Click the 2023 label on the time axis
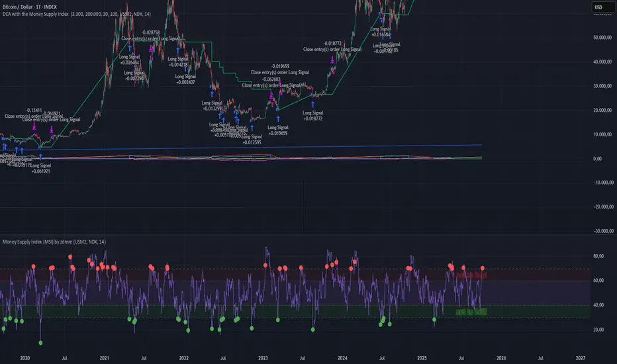 coord(263,358)
